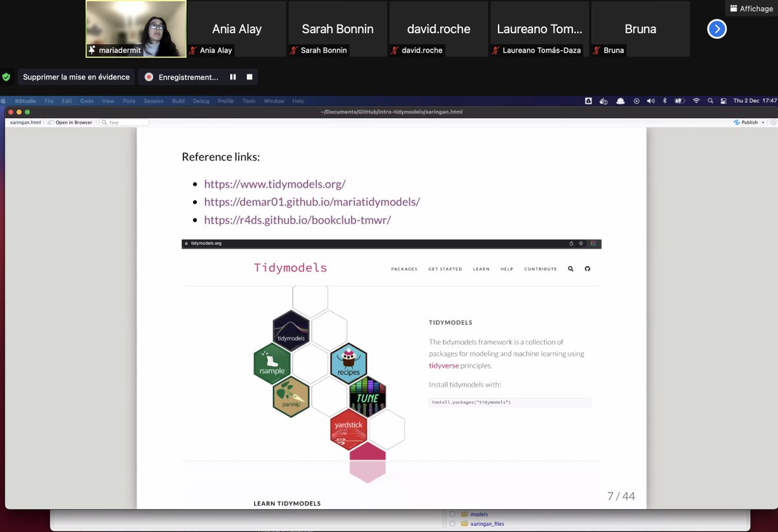
Task: Click HELP in site navigation
Action: coord(507,269)
